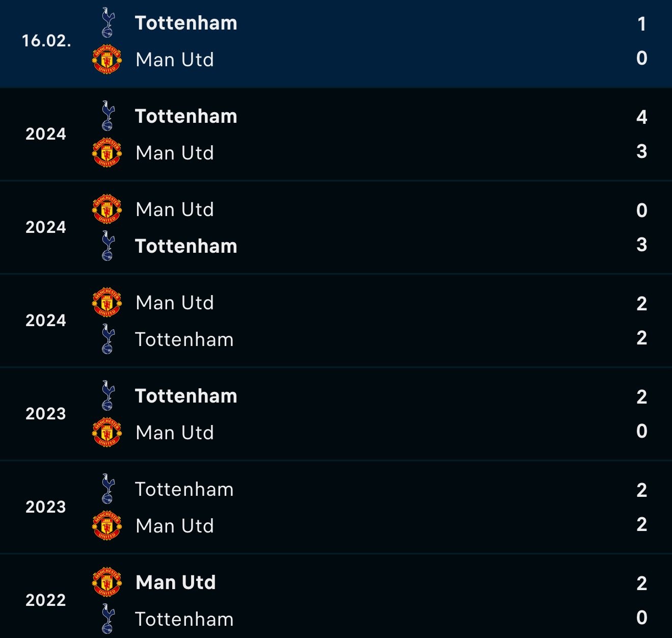Click the score 4 of Tottenham's 2024 win

click(x=642, y=117)
